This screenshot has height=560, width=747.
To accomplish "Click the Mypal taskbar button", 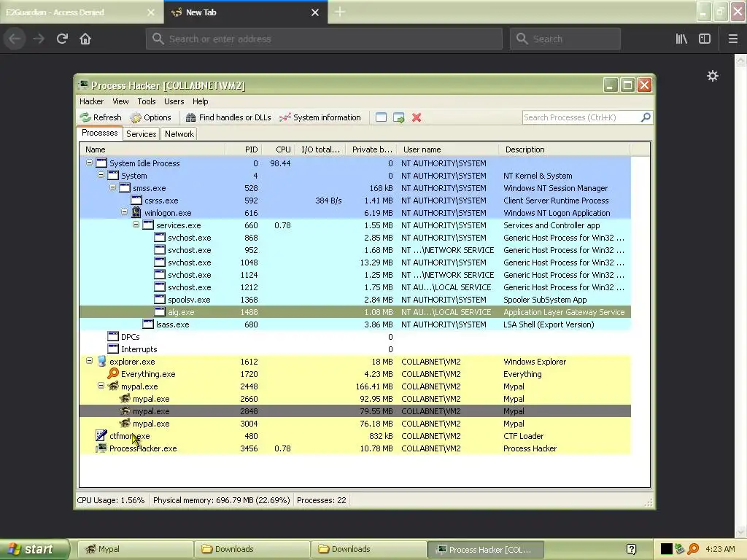I will click(x=134, y=549).
